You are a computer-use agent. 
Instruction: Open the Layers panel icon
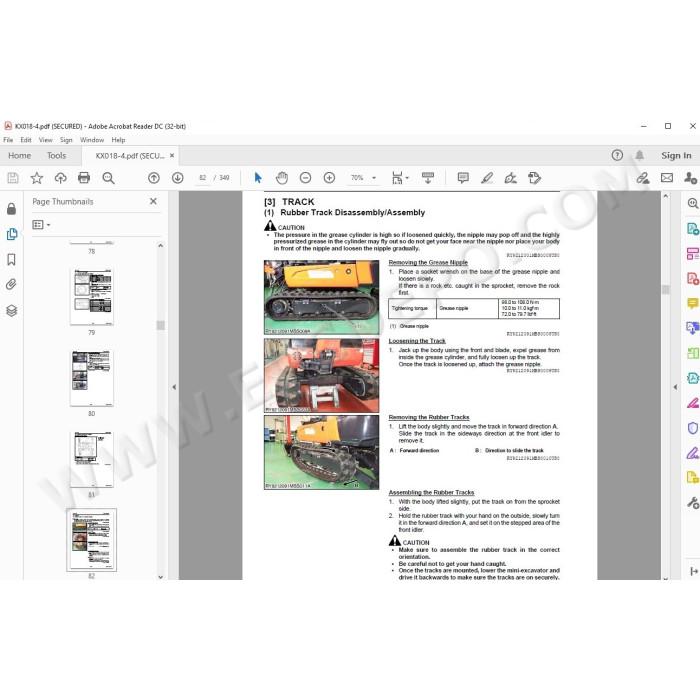(12, 311)
